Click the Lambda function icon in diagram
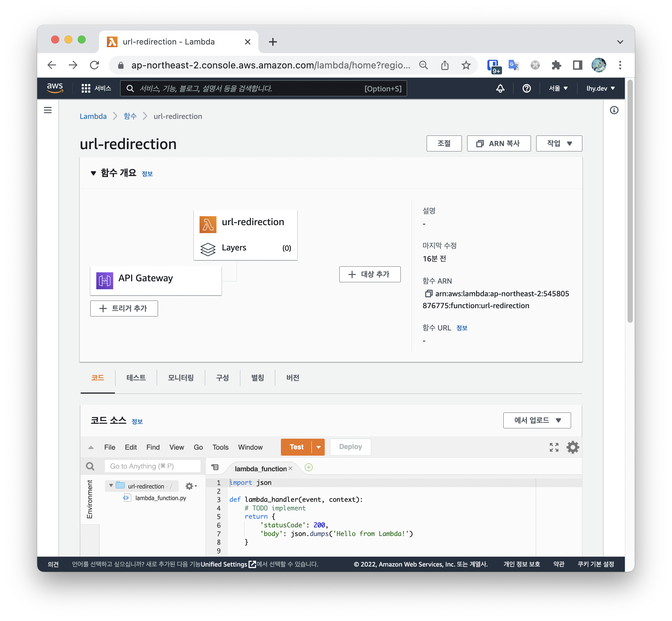Screen dimensions: 672x621 coord(208,224)
